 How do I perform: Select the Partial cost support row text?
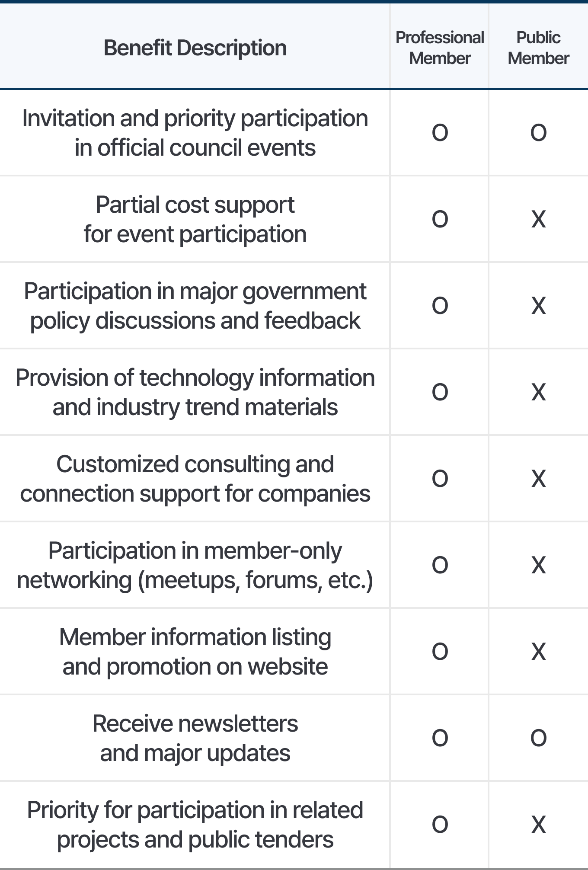[x=195, y=219]
